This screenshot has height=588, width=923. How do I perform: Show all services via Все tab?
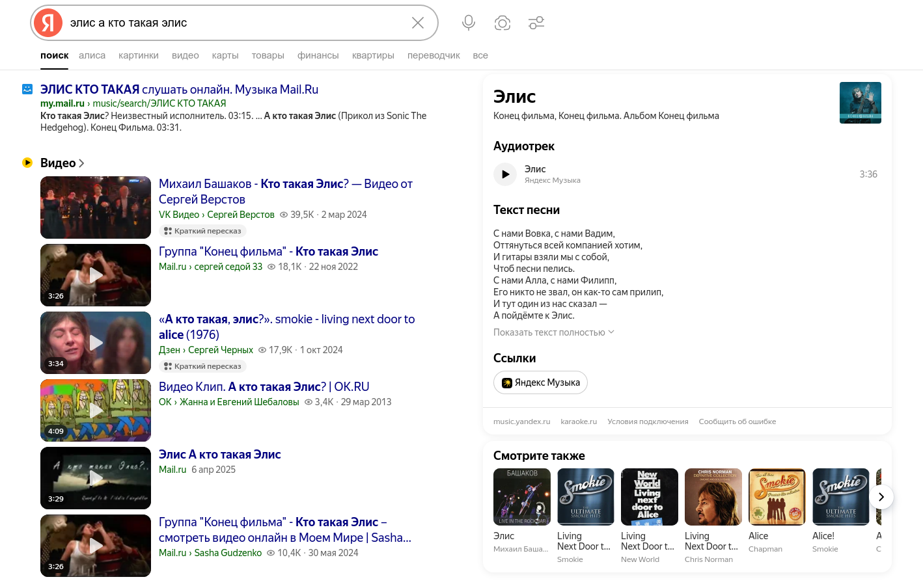tap(480, 55)
